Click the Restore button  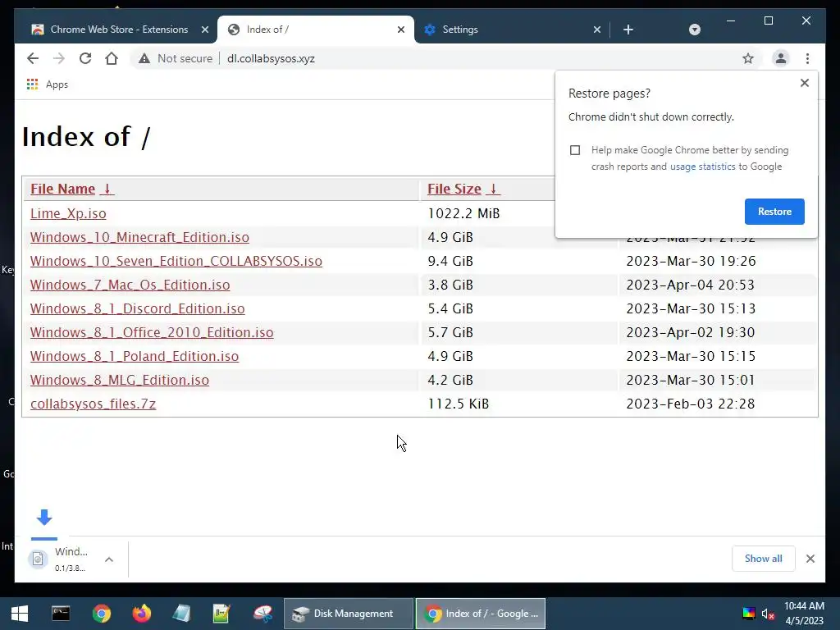click(774, 212)
